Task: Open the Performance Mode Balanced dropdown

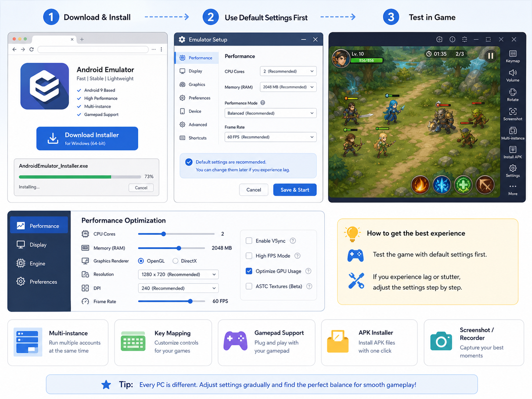Action: point(270,113)
